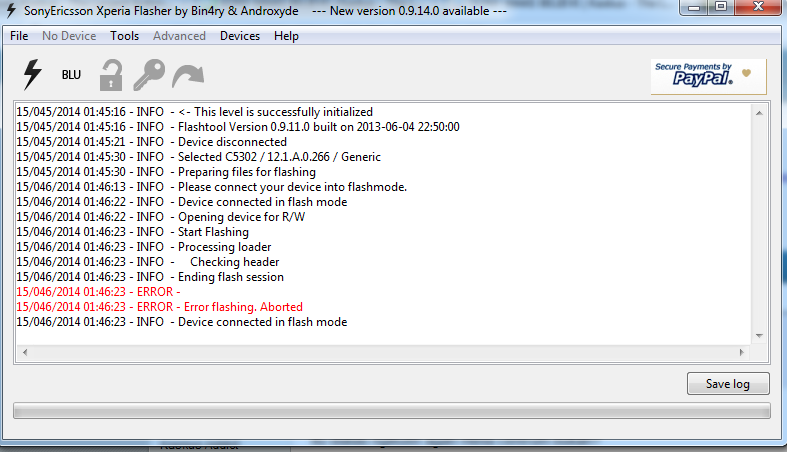
Task: Click the log vertical scrollbar up arrow
Action: (759, 113)
